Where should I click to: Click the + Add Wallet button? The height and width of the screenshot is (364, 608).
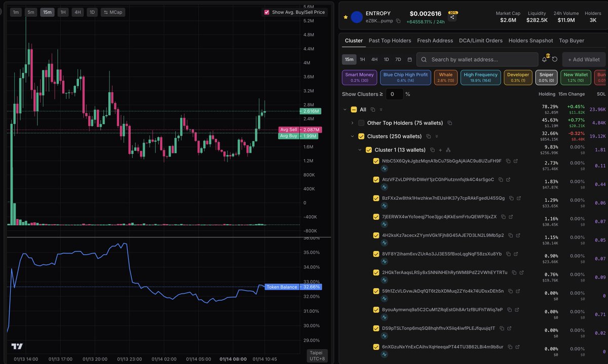click(x=583, y=59)
